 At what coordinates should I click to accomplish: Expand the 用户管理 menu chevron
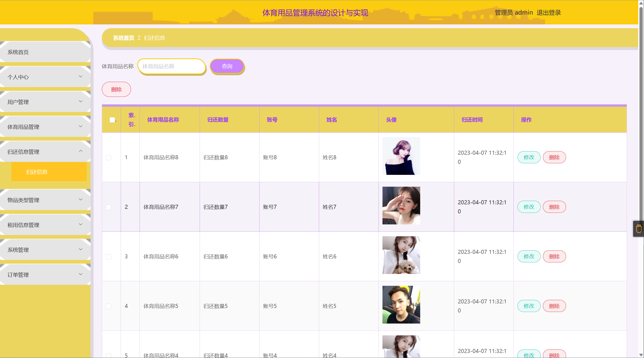click(x=80, y=101)
